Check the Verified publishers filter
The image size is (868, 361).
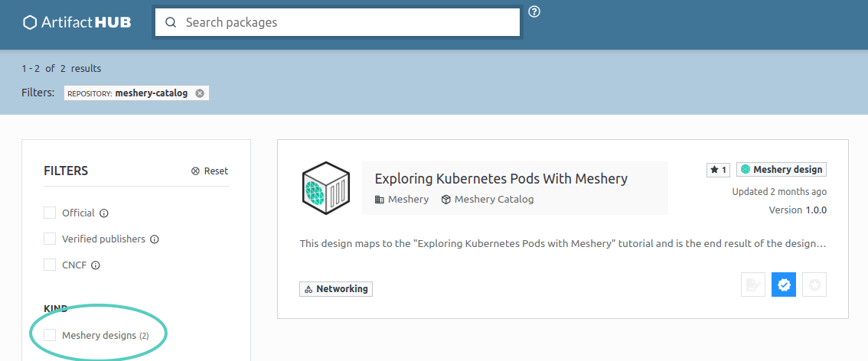pyautogui.click(x=50, y=239)
